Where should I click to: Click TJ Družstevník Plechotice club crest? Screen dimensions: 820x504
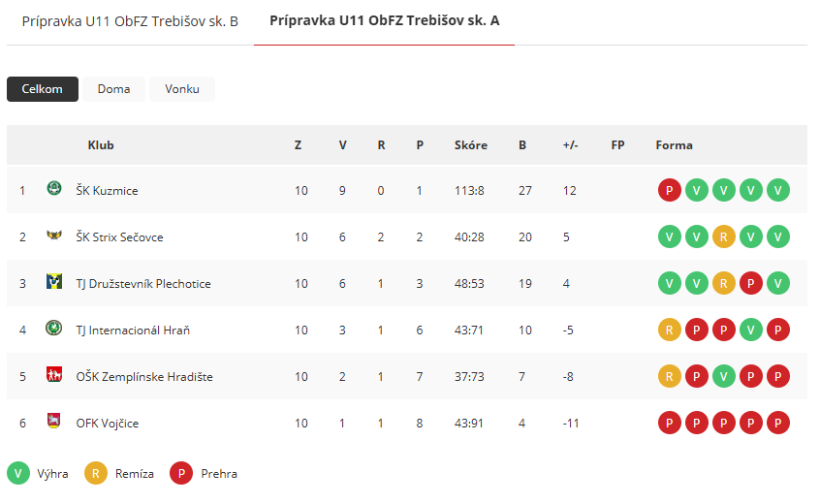[x=54, y=281]
